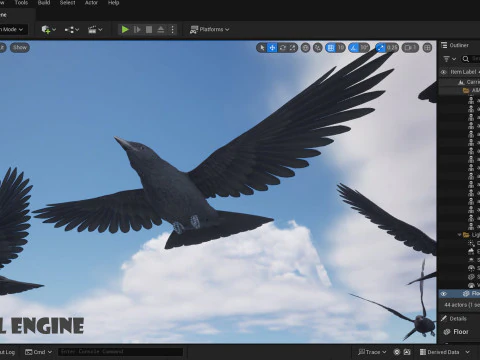Toggle world/local coordinate space globe icon
The image size is (480, 360).
coord(305,48)
